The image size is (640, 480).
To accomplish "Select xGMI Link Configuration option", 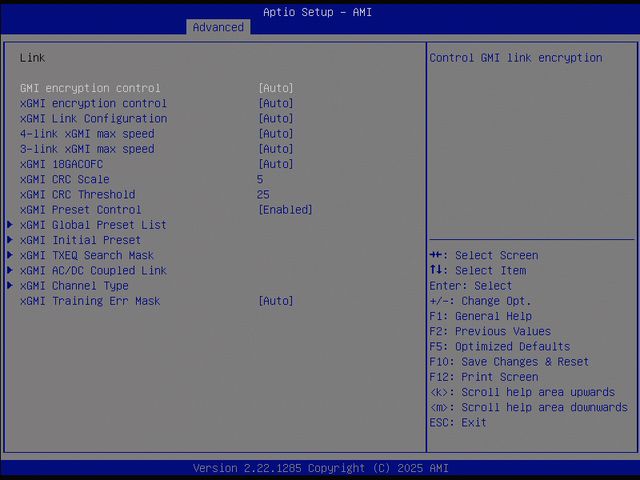I will point(93,118).
